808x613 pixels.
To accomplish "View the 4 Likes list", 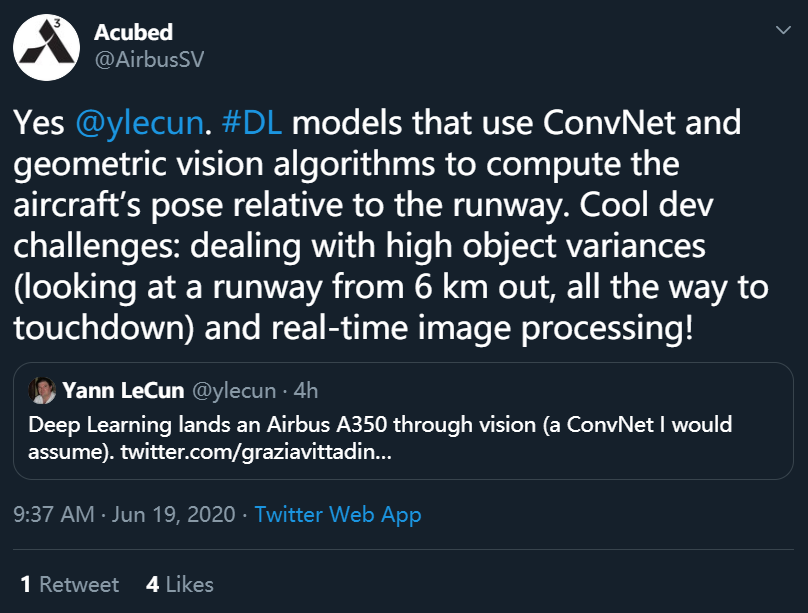I will [x=179, y=584].
